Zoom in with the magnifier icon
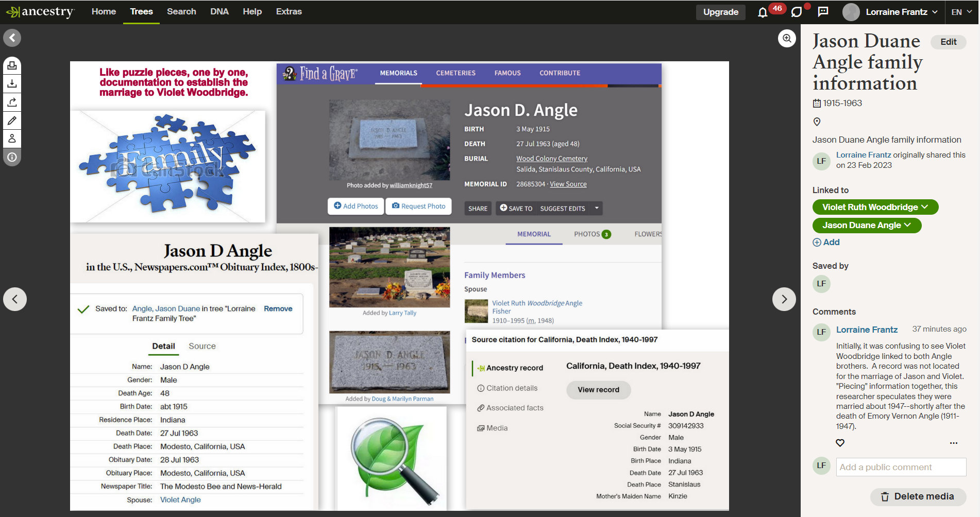The image size is (980, 517). (787, 38)
